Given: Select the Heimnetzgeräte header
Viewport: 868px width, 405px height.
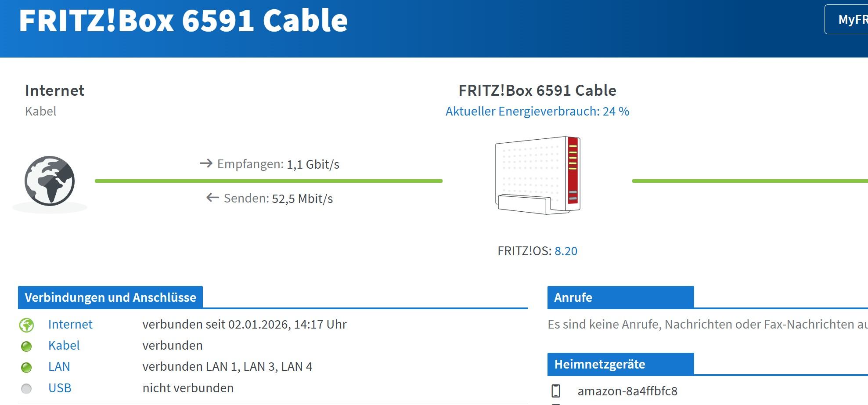Looking at the screenshot, I should (599, 364).
